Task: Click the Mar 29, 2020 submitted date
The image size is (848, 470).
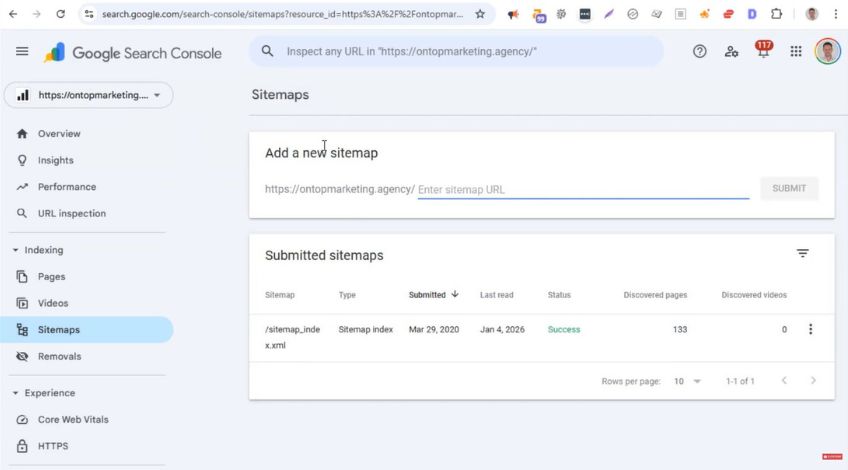Action: [434, 329]
